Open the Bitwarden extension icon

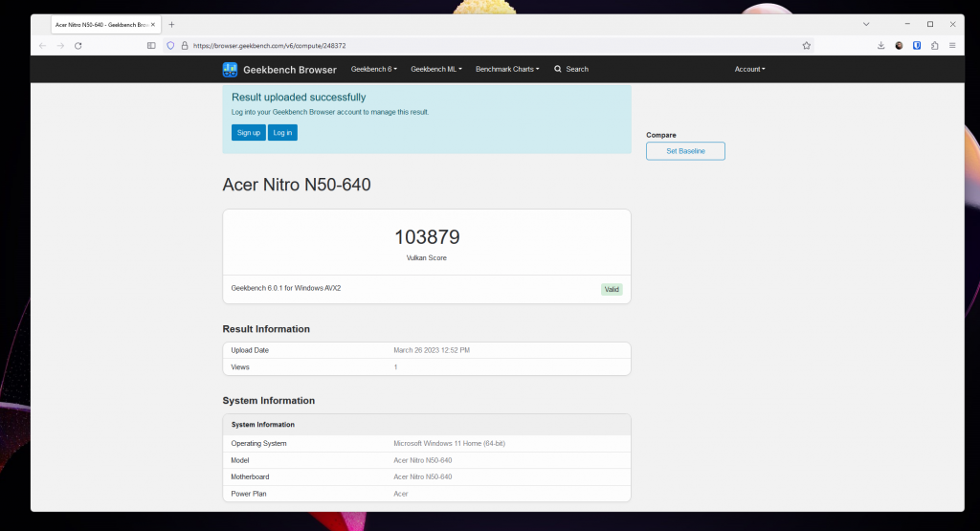[x=917, y=46]
